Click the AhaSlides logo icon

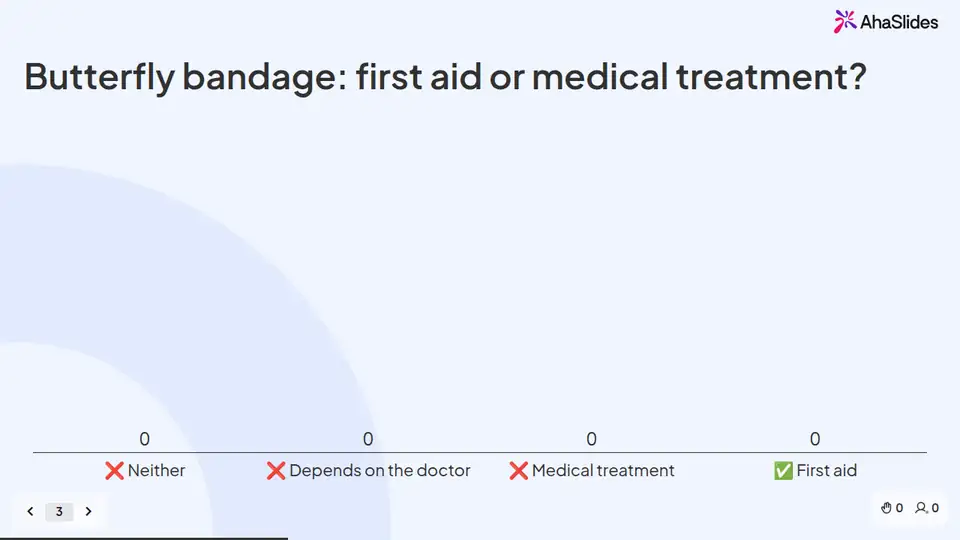845,21
